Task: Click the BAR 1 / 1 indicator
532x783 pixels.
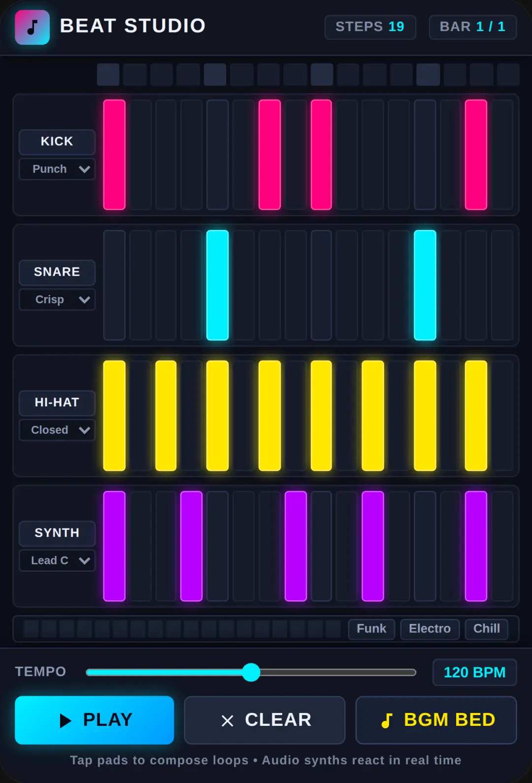Action: point(472,27)
